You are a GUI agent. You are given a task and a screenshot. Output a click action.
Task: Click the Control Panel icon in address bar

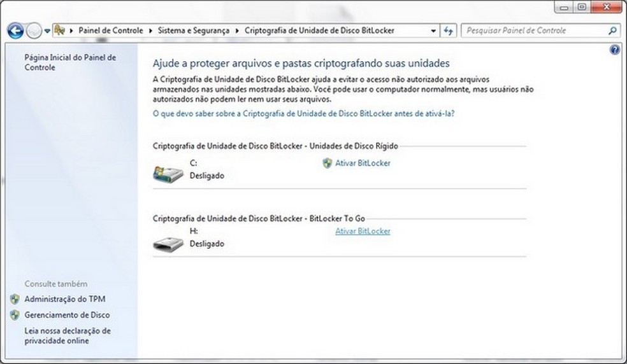coord(60,31)
